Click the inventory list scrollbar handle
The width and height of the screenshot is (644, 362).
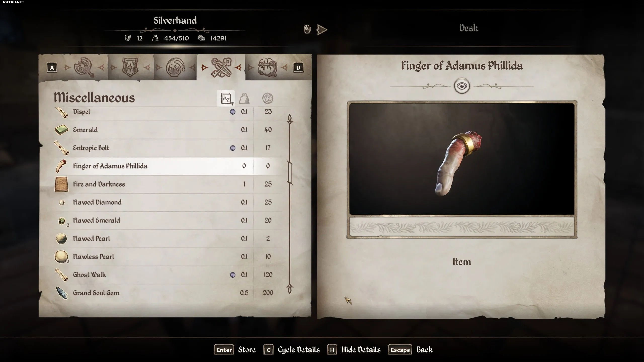290,173
